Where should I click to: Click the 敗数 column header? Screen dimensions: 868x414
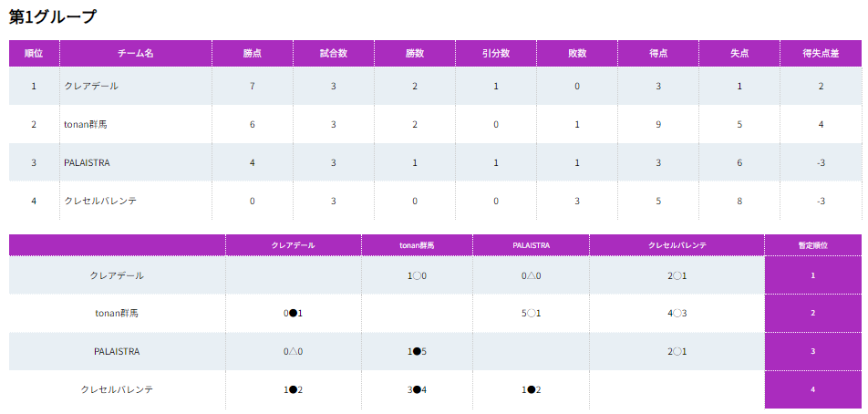tap(577, 54)
